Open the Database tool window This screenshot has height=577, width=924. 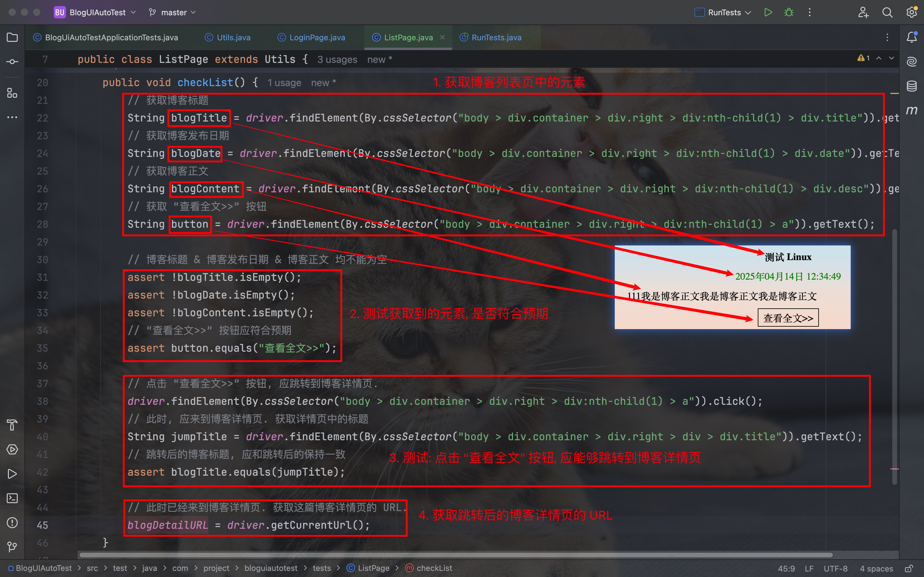pos(912,86)
